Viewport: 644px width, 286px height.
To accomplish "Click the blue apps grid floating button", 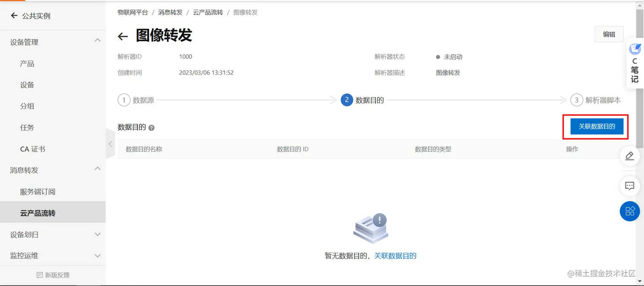I will click(630, 211).
